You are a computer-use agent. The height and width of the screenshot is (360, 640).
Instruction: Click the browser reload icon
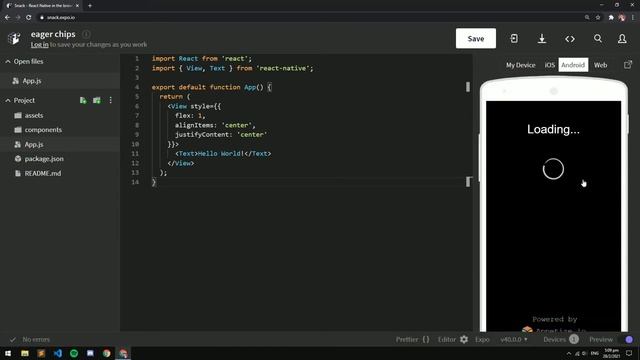click(x=29, y=18)
